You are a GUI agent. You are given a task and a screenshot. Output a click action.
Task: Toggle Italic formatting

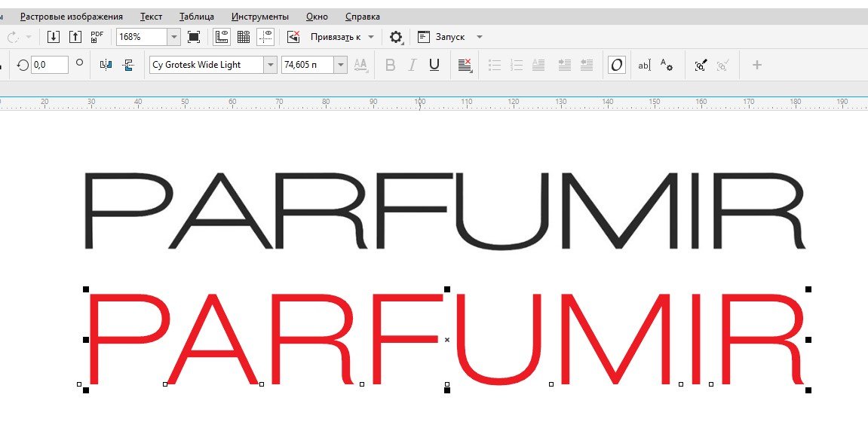[412, 65]
